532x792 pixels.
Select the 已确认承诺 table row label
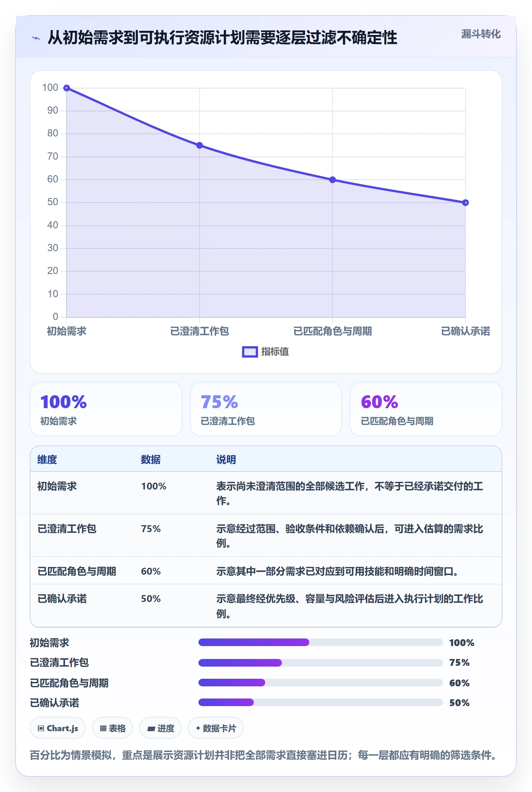(62, 599)
